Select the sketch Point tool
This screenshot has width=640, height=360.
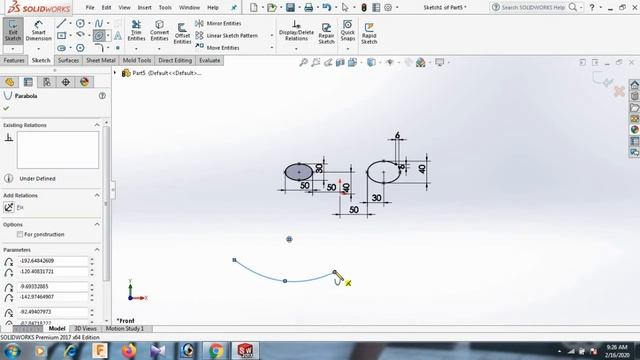(118, 48)
